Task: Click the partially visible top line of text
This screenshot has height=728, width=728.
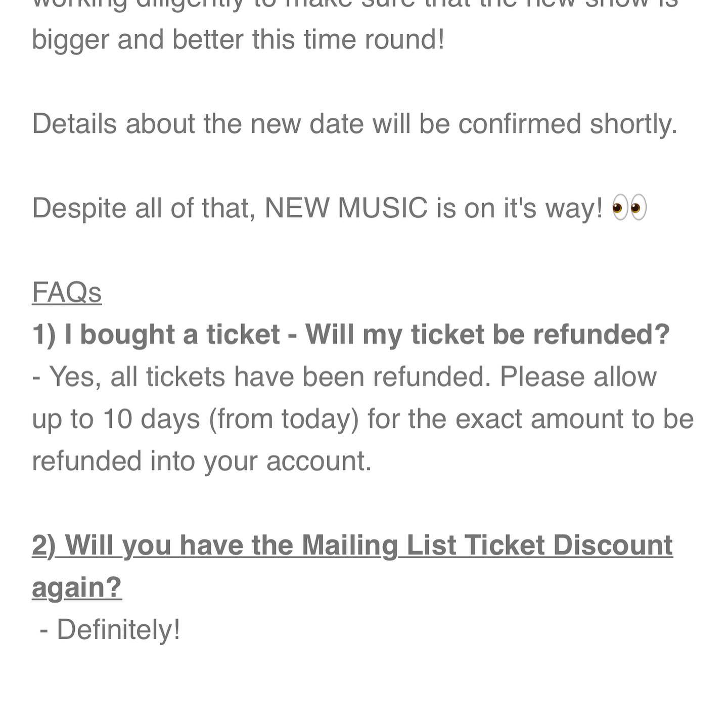Action: [x=354, y=5]
